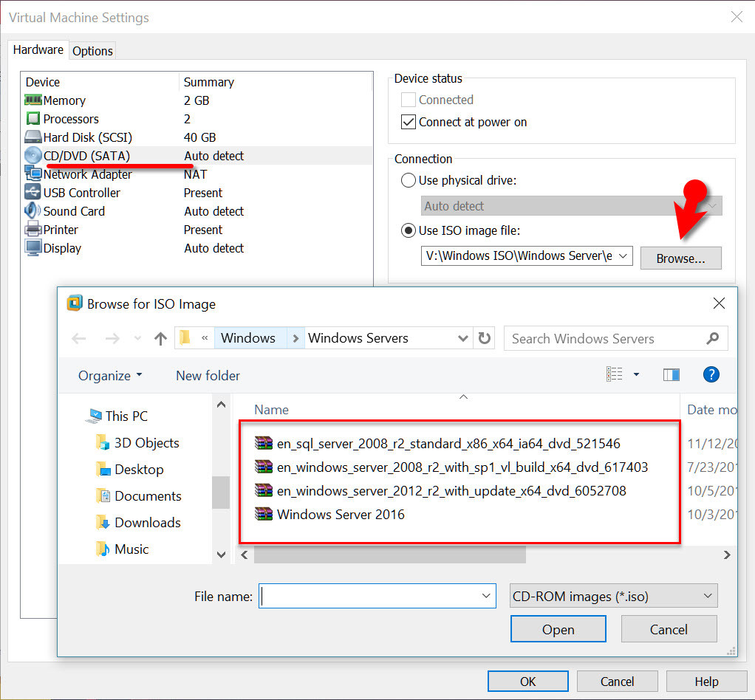Open the view options dropdown arrow
The width and height of the screenshot is (755, 700).
(636, 374)
